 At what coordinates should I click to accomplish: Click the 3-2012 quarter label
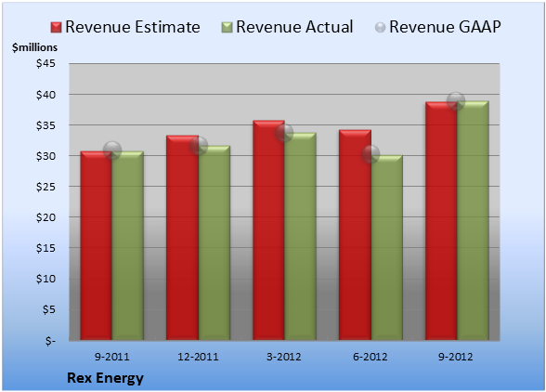coord(284,357)
